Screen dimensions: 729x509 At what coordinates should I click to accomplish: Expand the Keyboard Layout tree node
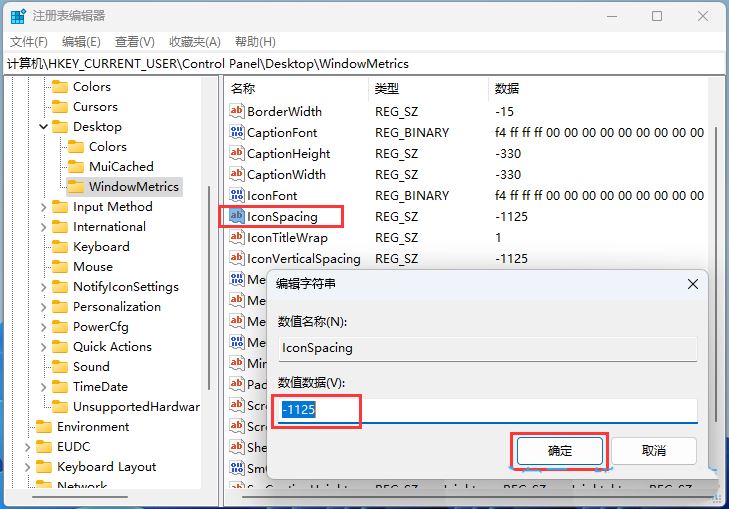pyautogui.click(x=27, y=467)
